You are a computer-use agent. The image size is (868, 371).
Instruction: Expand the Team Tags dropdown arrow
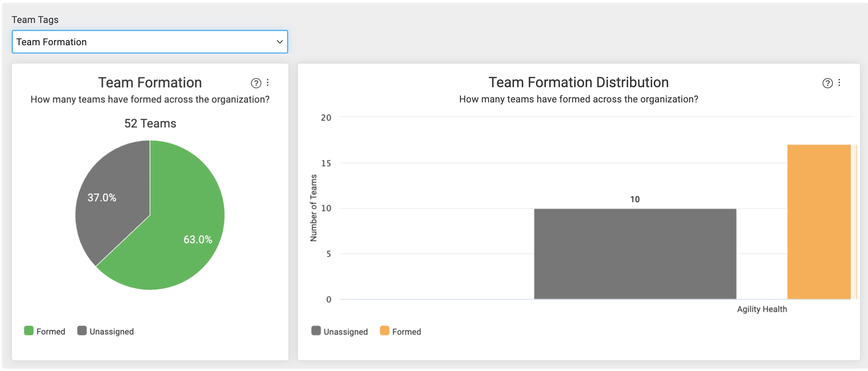click(280, 42)
